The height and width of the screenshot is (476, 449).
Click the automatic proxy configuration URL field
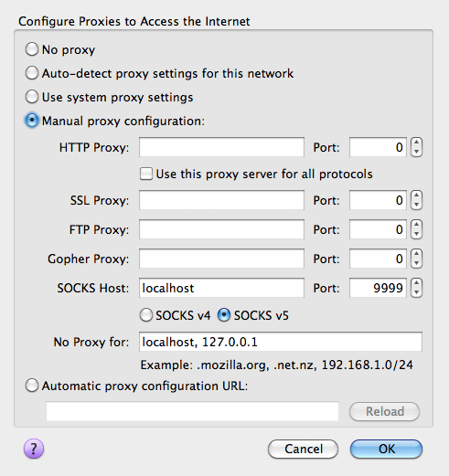pos(192,411)
